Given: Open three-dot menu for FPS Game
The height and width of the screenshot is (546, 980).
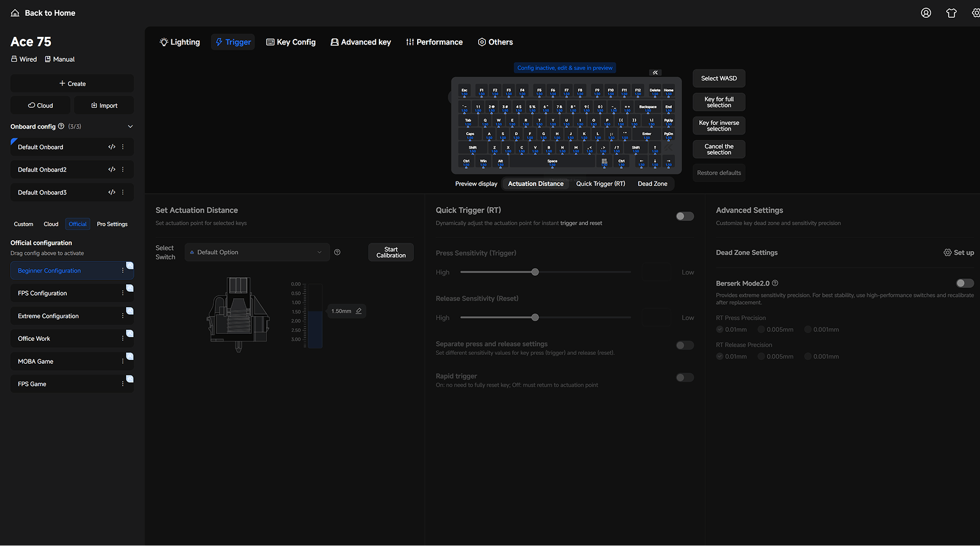Looking at the screenshot, I should coord(123,384).
